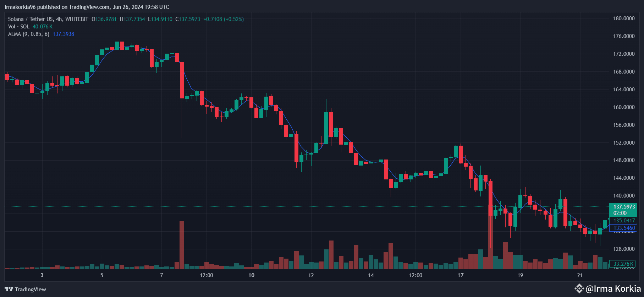Click the diamond logo beside @Irma Korkia
This screenshot has width=644, height=297.
(579, 288)
